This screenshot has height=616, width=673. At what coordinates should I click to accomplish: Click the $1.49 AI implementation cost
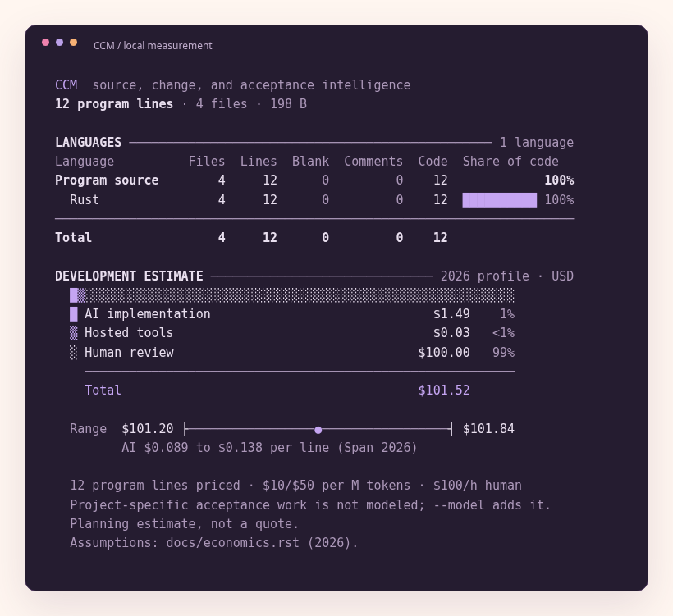point(451,314)
